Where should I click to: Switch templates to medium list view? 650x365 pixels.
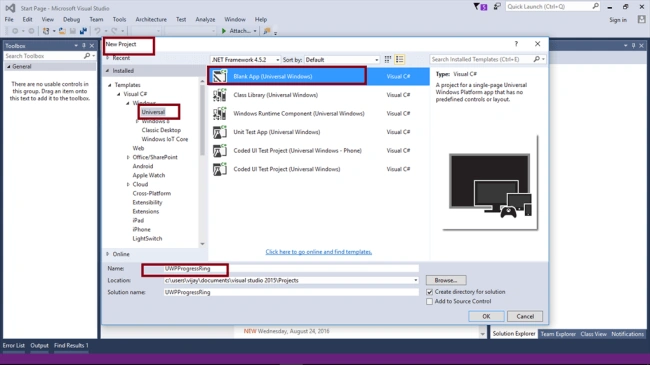point(400,60)
